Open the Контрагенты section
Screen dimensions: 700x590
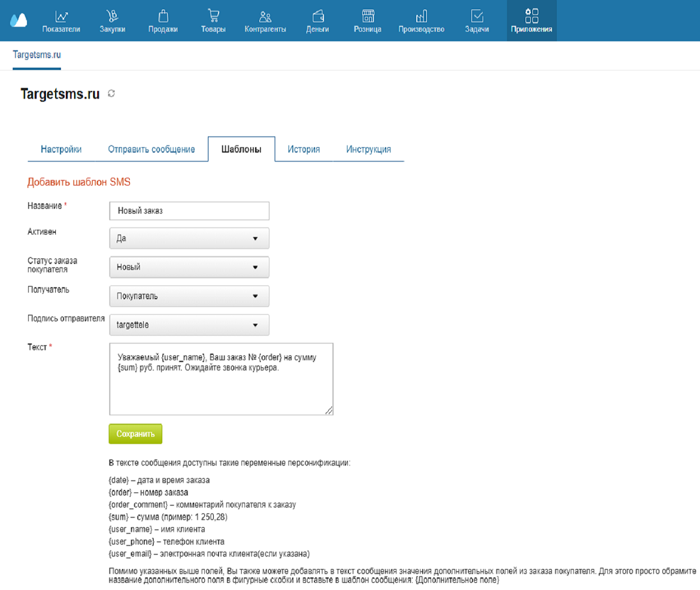pos(265,21)
